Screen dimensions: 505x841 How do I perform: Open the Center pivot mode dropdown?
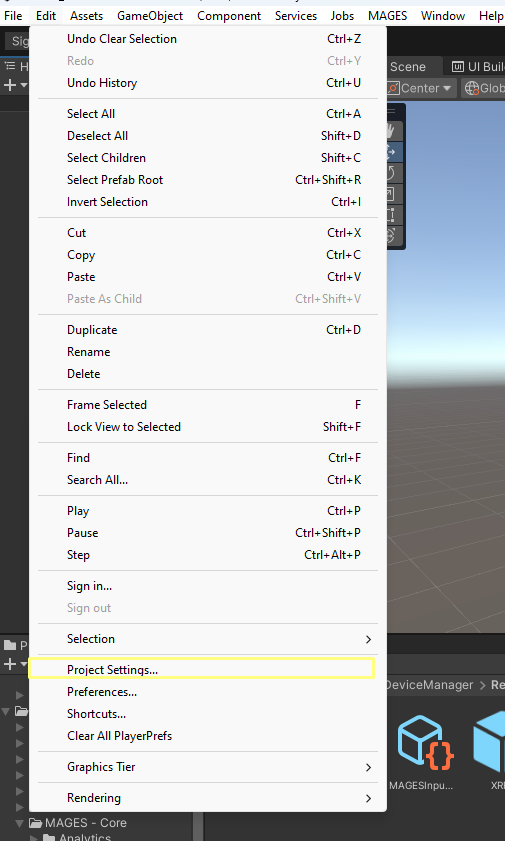[x=421, y=88]
